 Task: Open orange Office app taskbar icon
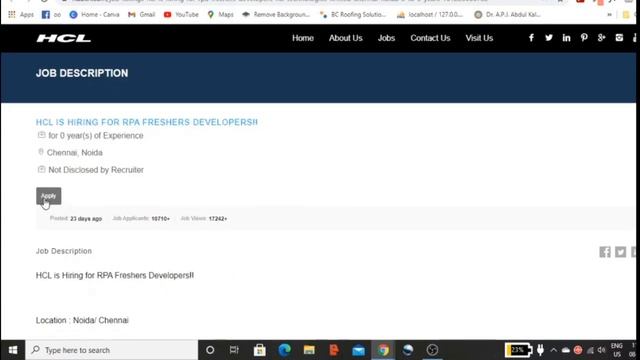coord(334,350)
